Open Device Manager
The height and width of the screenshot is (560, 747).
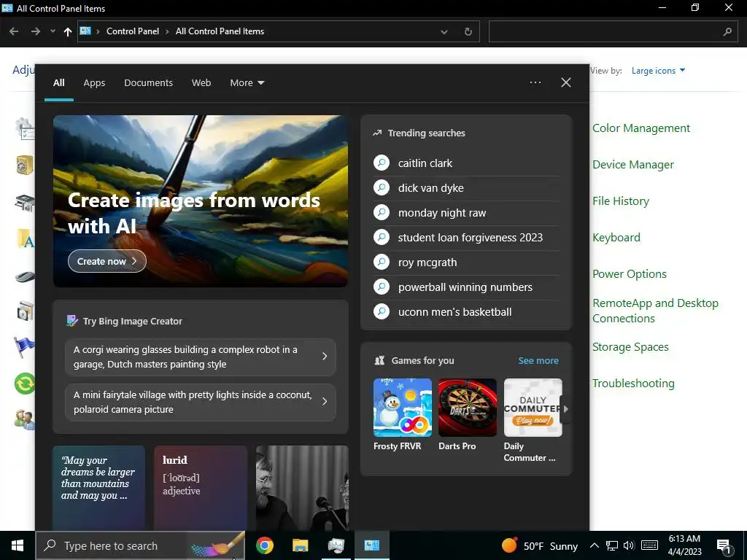coord(632,165)
